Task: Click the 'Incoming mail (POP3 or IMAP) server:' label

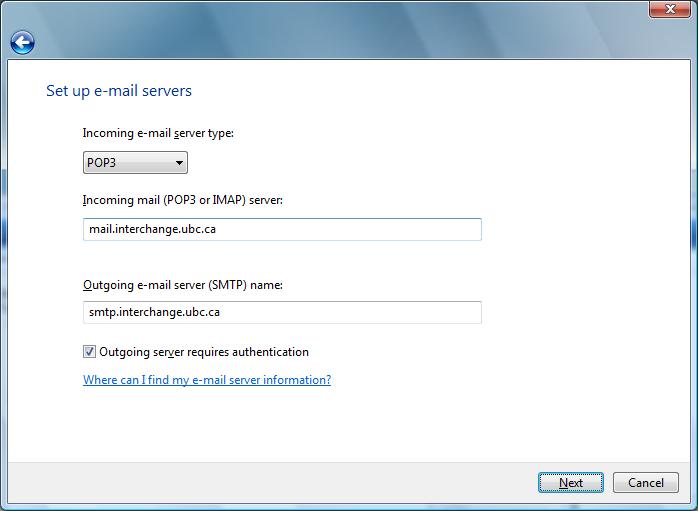Action: click(x=183, y=200)
